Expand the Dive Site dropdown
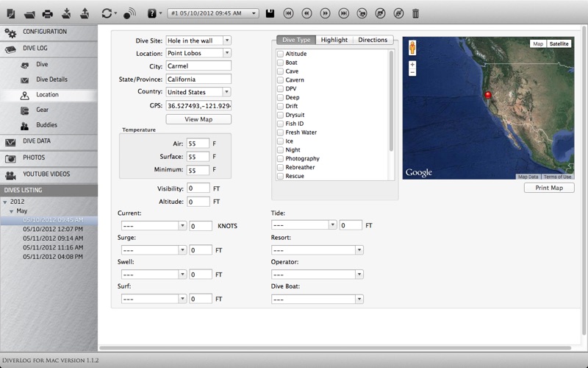Screen dimensions: 588x368 click(x=227, y=40)
